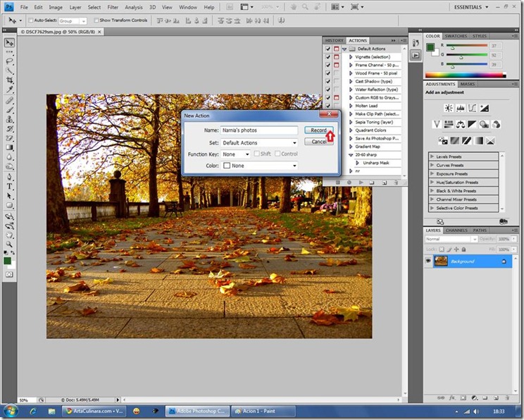
Task: Open Acion 1 - Paint taskbar button
Action: coord(263,411)
